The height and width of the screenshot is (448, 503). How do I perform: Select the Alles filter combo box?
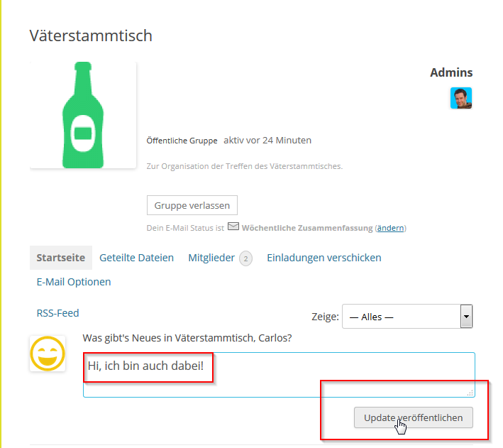coord(407,317)
